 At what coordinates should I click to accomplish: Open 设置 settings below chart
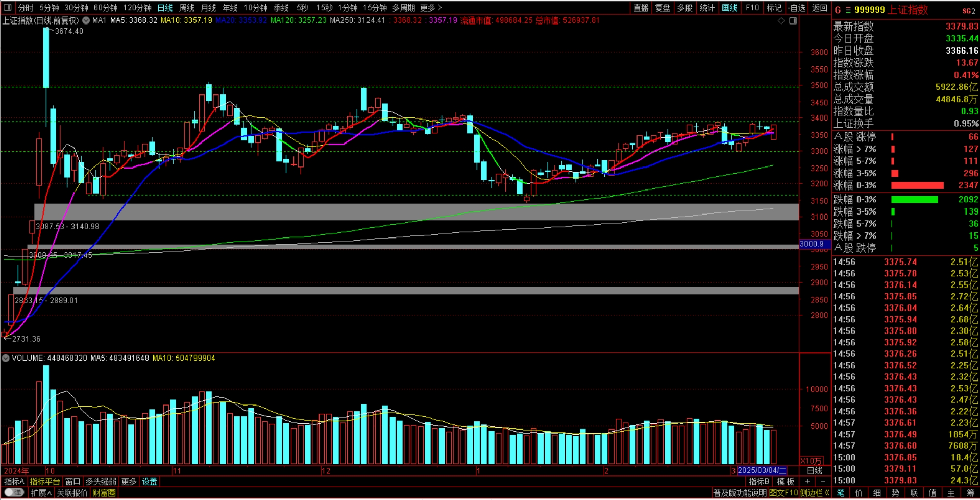click(x=150, y=482)
